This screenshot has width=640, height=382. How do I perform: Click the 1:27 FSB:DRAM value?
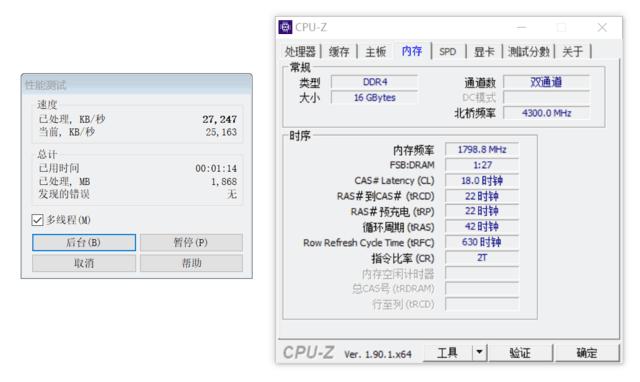click(482, 165)
